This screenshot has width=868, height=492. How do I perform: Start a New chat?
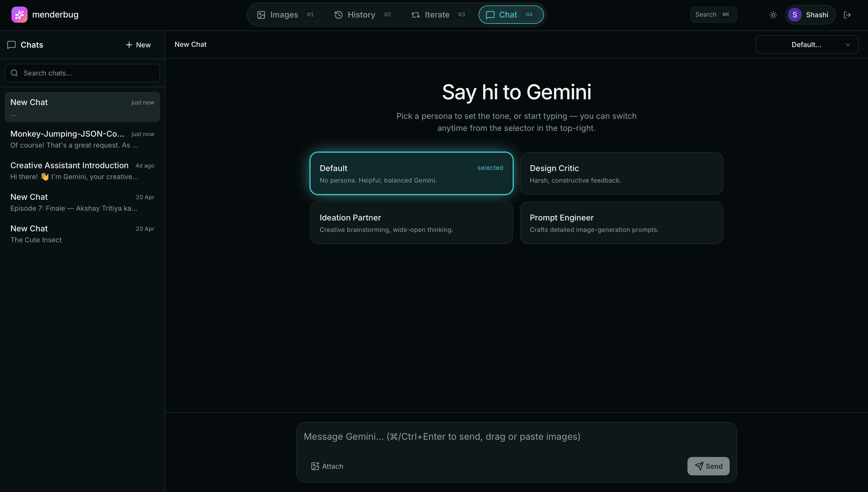(x=138, y=45)
